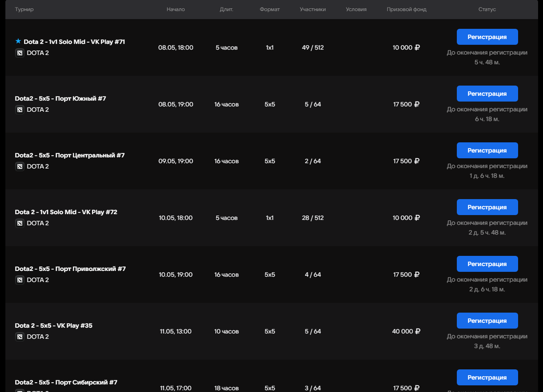Image resolution: width=543 pixels, height=392 pixels.
Task: Click the Длит. column header
Action: point(227,9)
